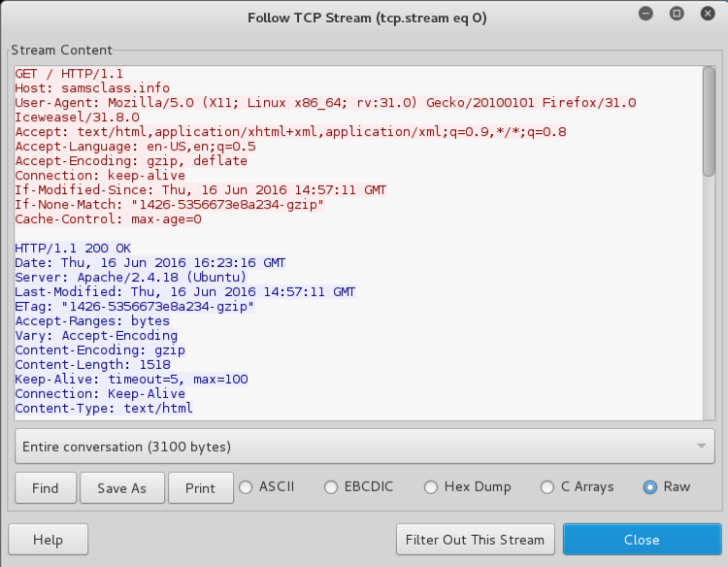This screenshot has height=567, width=728.
Task: Save the stream with Save As
Action: coord(122,488)
